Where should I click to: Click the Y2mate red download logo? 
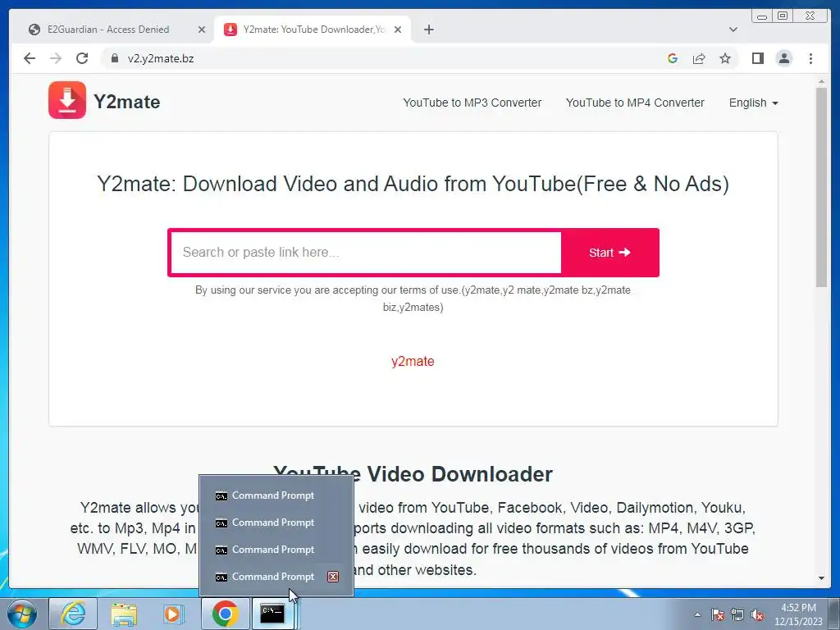point(67,100)
